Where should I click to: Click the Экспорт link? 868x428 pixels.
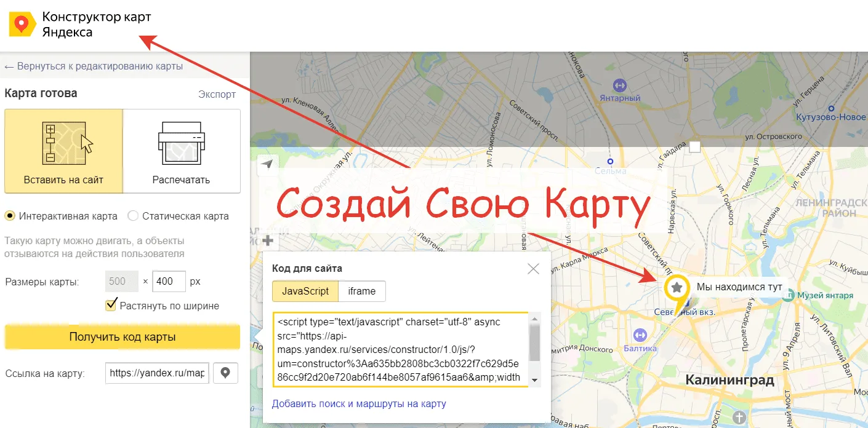coord(217,94)
